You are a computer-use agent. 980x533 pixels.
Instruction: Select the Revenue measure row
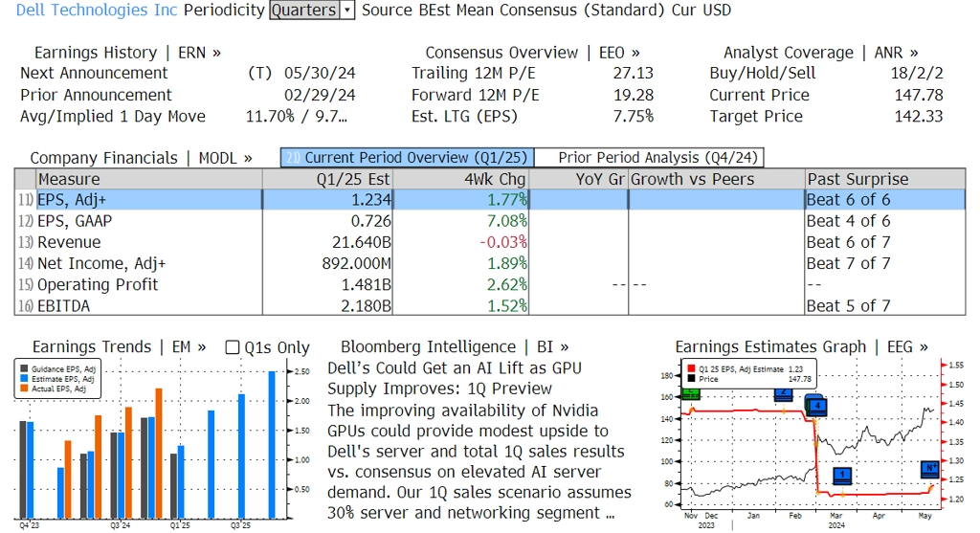(489, 242)
